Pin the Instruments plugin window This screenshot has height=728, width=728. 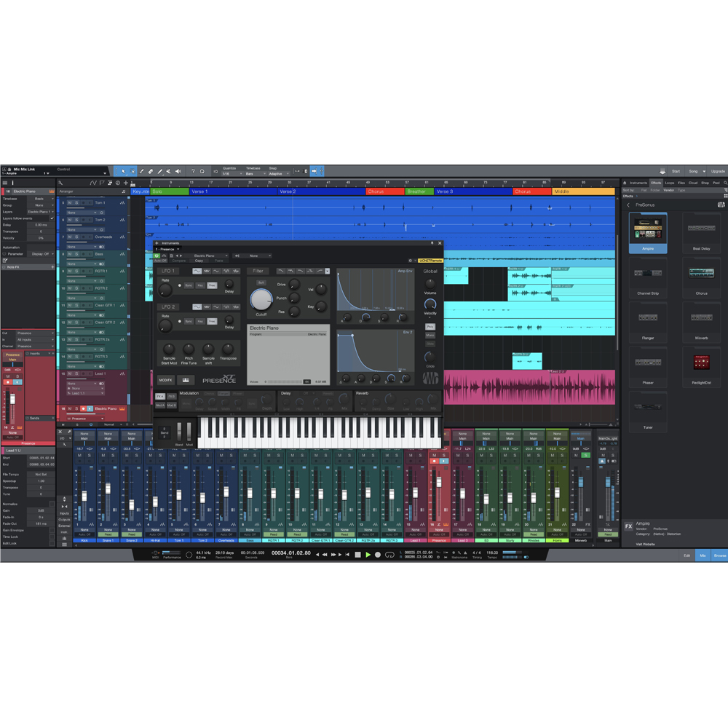click(432, 243)
